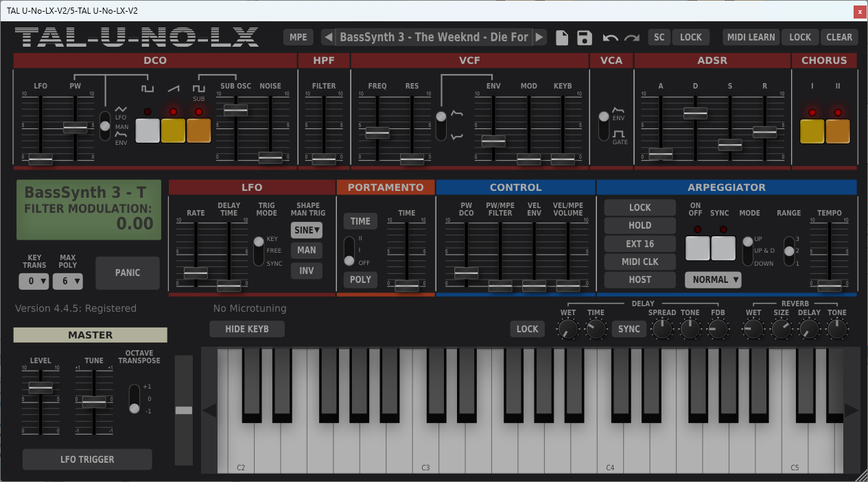The width and height of the screenshot is (868, 482).
Task: Click the arpeggiator MIDI CLK button
Action: coord(640,262)
